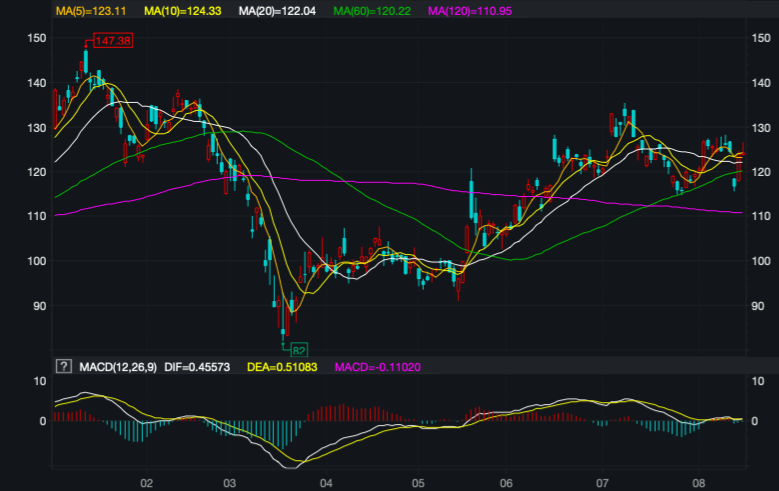
Task: Click the question mark help icon beside MACD
Action: (64, 367)
